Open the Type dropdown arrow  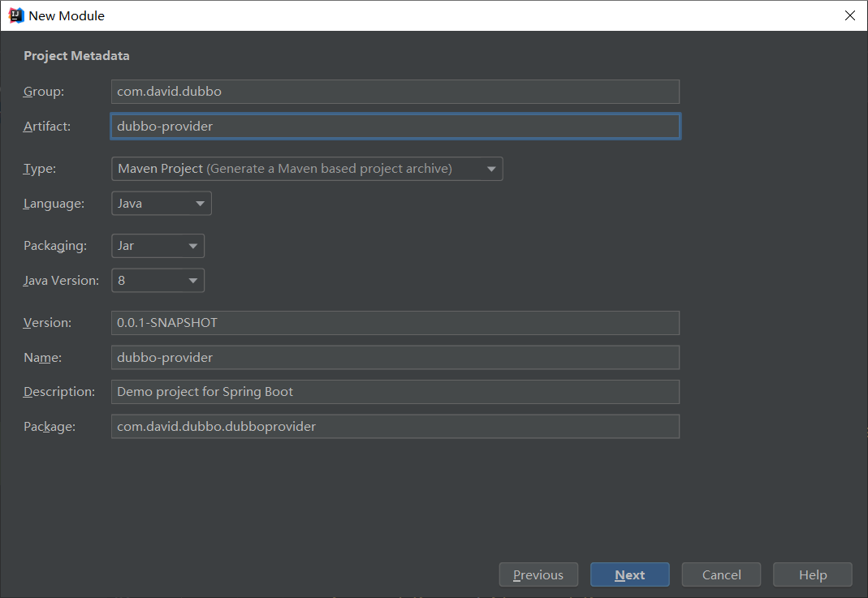[491, 169]
